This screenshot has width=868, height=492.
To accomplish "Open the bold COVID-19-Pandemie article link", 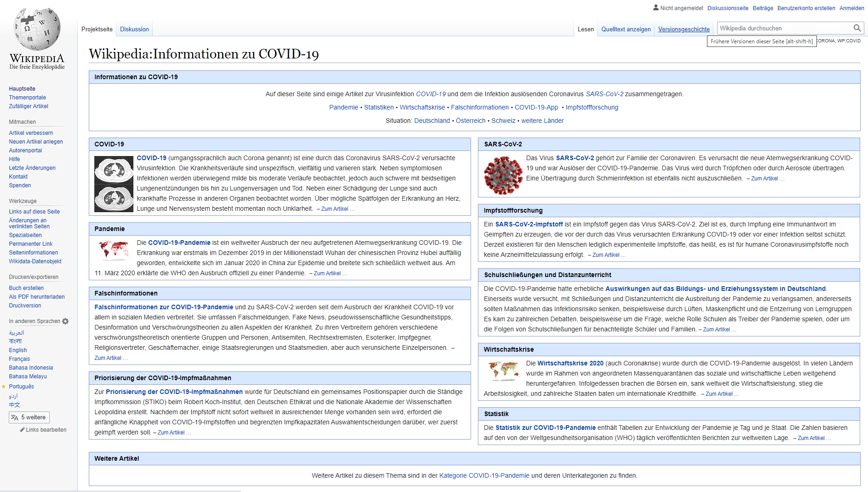I will click(179, 243).
